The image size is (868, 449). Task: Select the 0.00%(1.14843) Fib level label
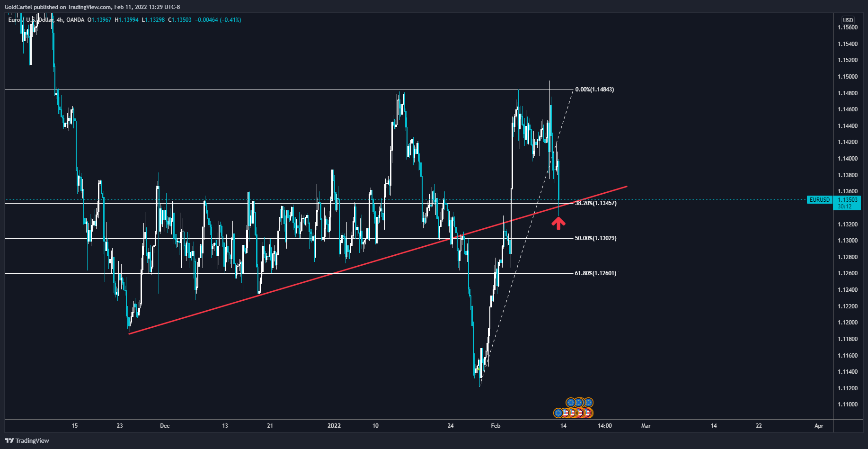[594, 90]
